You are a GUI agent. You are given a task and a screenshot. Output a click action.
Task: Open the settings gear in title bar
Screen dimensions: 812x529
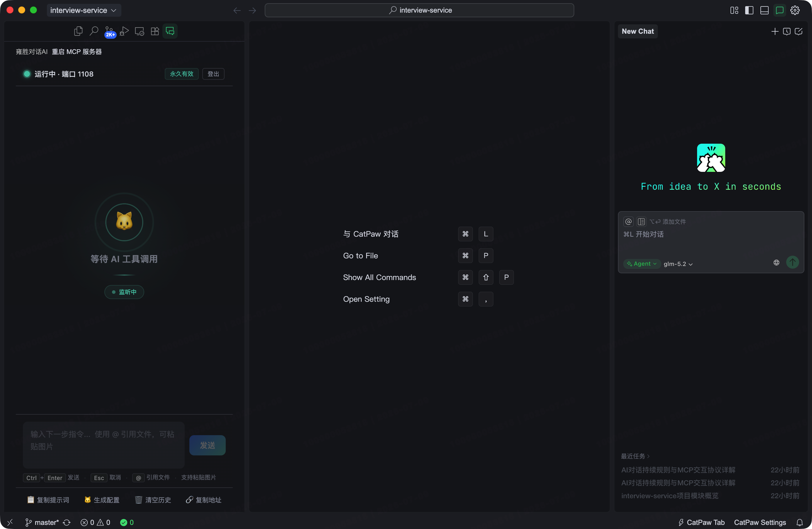[795, 10]
